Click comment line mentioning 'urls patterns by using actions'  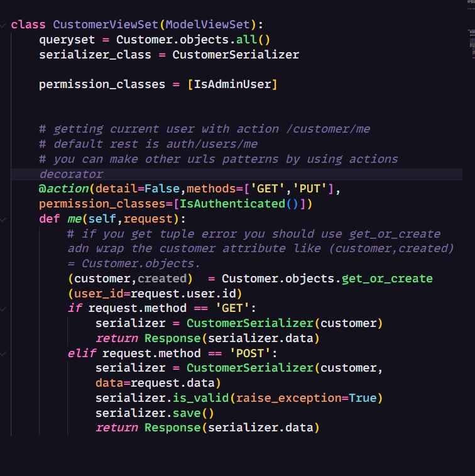click(219, 159)
